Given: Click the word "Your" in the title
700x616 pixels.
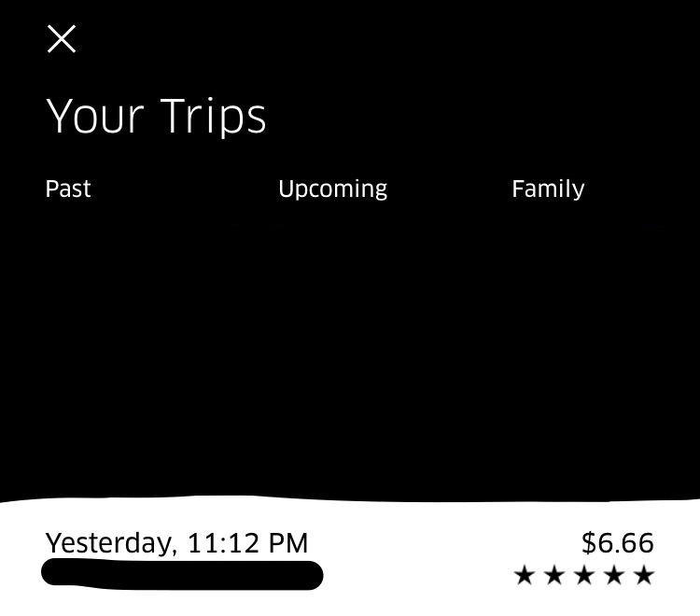Looking at the screenshot, I should click(x=94, y=116).
